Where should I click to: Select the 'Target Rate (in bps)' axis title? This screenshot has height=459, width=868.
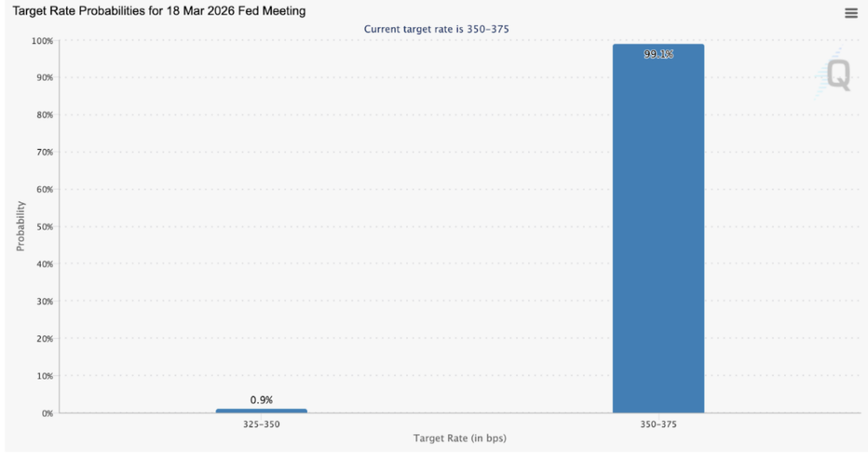click(459, 438)
